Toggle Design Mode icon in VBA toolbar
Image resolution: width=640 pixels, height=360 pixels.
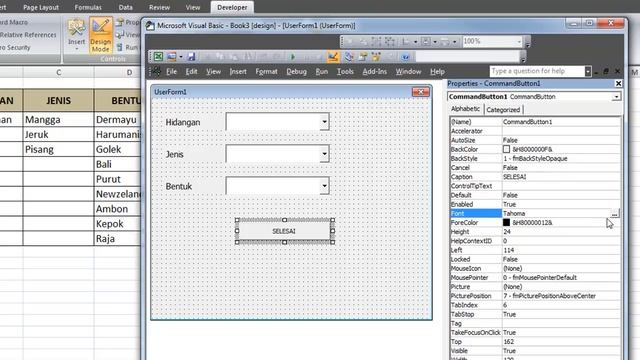(333, 57)
